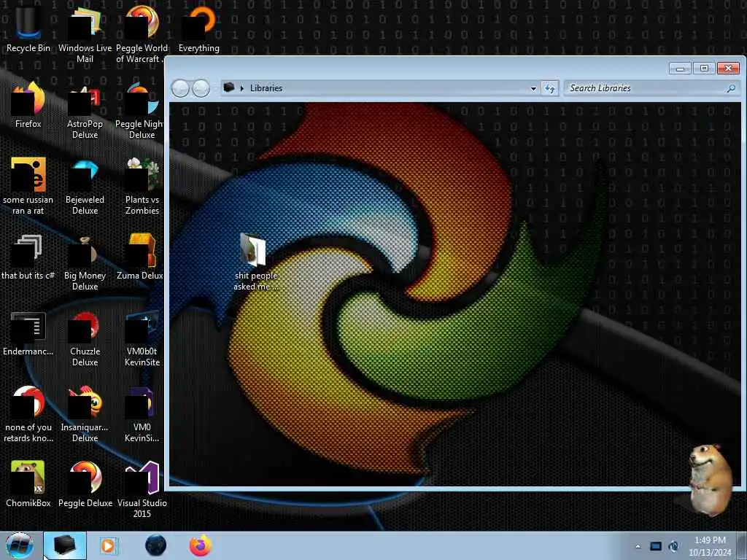Minimize the Libraries window
Viewport: 747px width, 560px height.
coord(680,69)
